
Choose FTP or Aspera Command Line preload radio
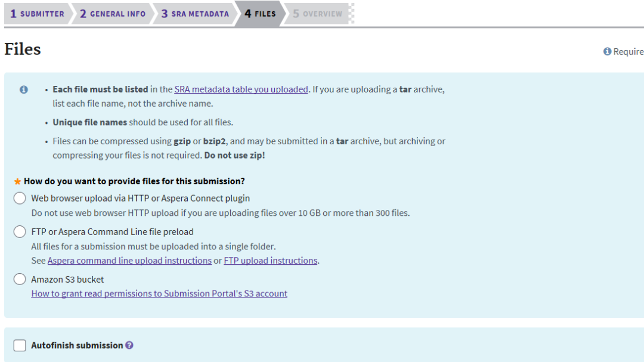[x=20, y=232]
